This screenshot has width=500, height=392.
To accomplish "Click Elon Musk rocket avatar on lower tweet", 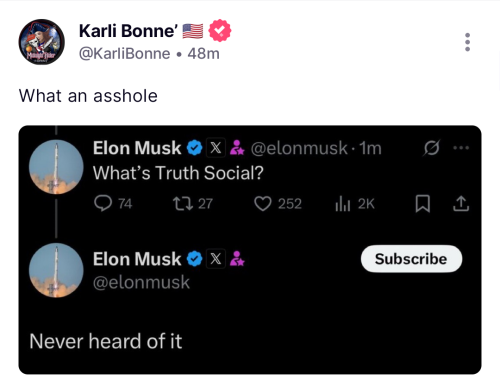I will point(56,270).
